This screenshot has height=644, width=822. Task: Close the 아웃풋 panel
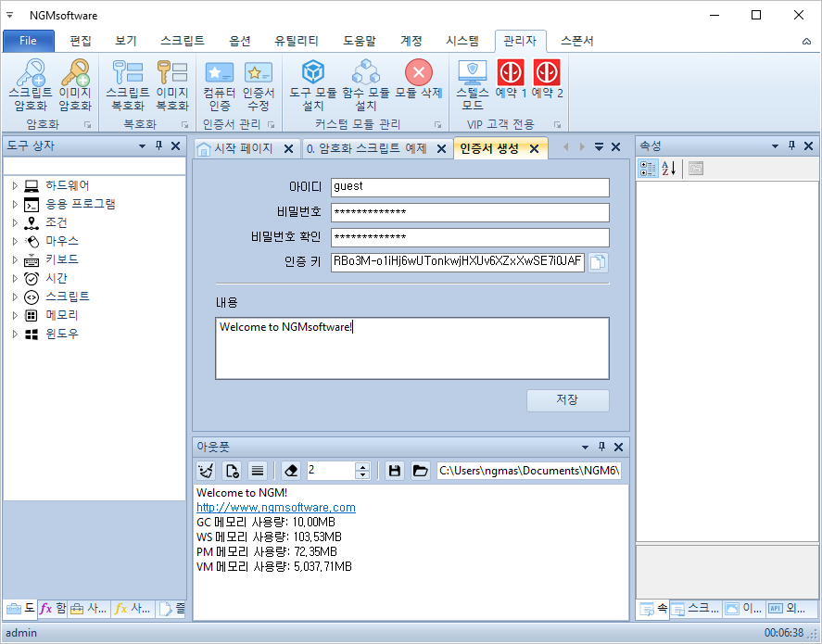coord(619,447)
